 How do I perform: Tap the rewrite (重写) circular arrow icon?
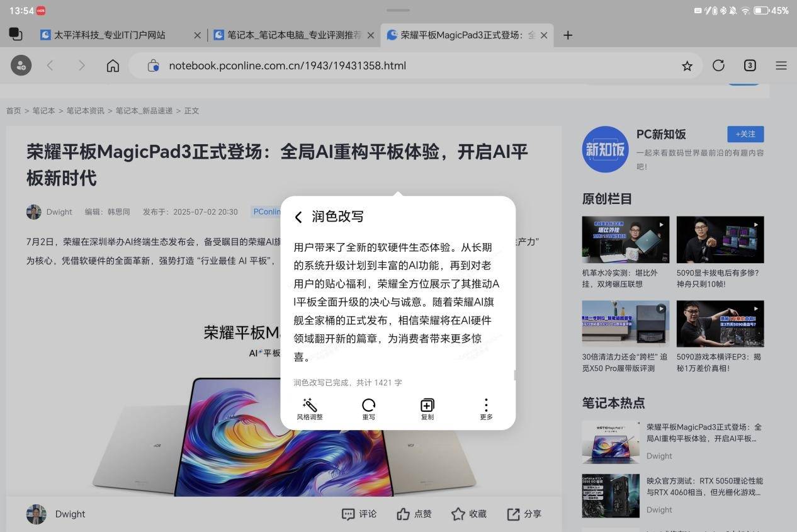coord(368,405)
